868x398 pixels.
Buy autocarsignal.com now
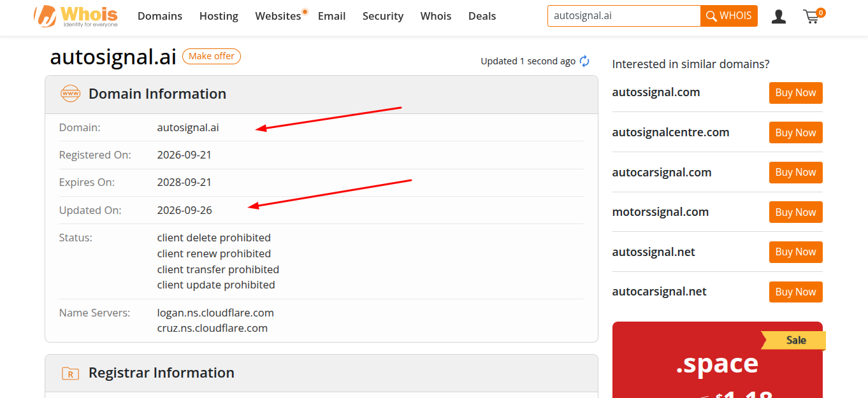tap(796, 173)
